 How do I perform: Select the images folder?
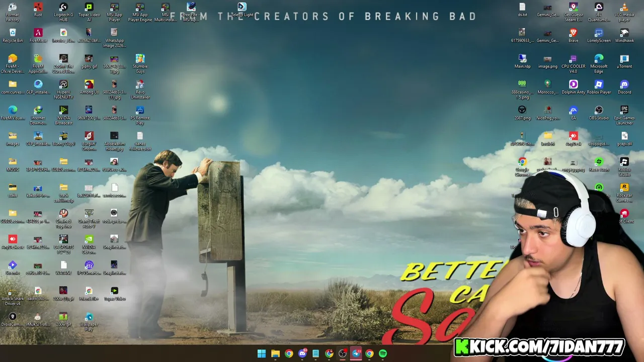(13, 139)
